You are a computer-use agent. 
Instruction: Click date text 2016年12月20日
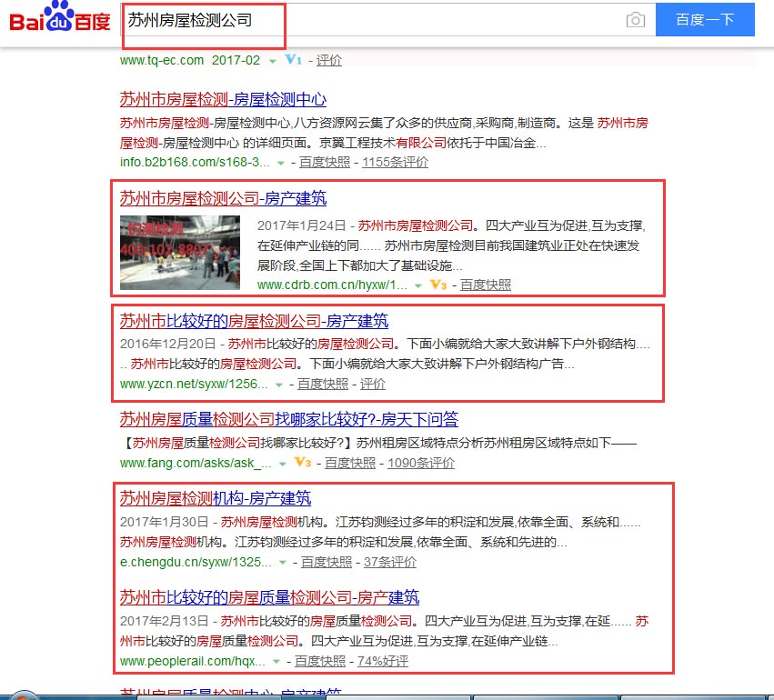click(x=168, y=344)
